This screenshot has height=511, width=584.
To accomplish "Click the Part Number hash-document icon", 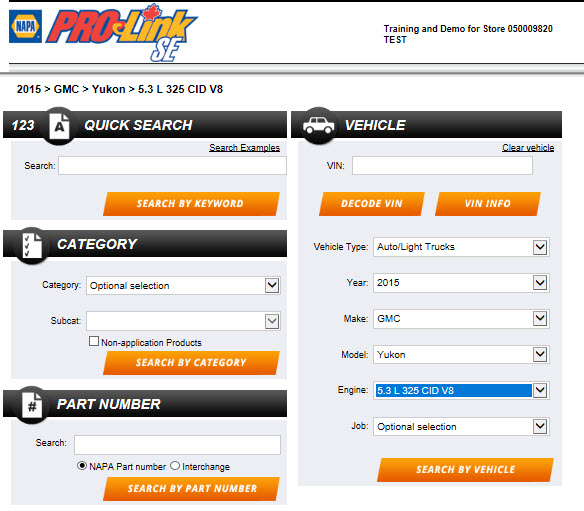I will [x=32, y=405].
